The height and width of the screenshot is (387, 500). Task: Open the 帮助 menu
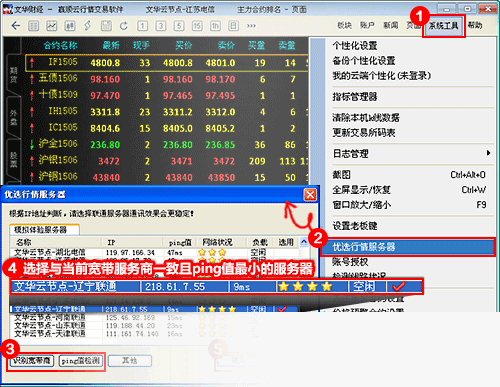click(475, 25)
